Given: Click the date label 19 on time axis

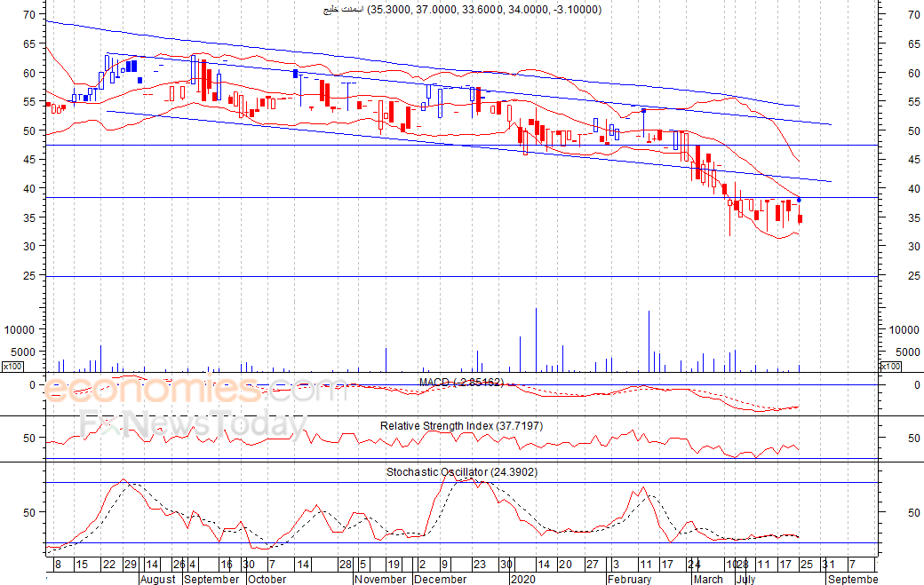Looking at the screenshot, I should tap(394, 565).
